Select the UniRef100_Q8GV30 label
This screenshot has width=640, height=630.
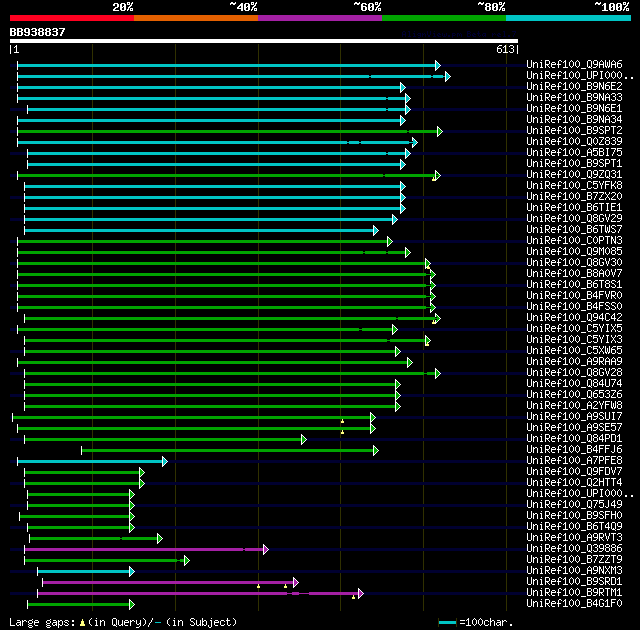tap(574, 262)
